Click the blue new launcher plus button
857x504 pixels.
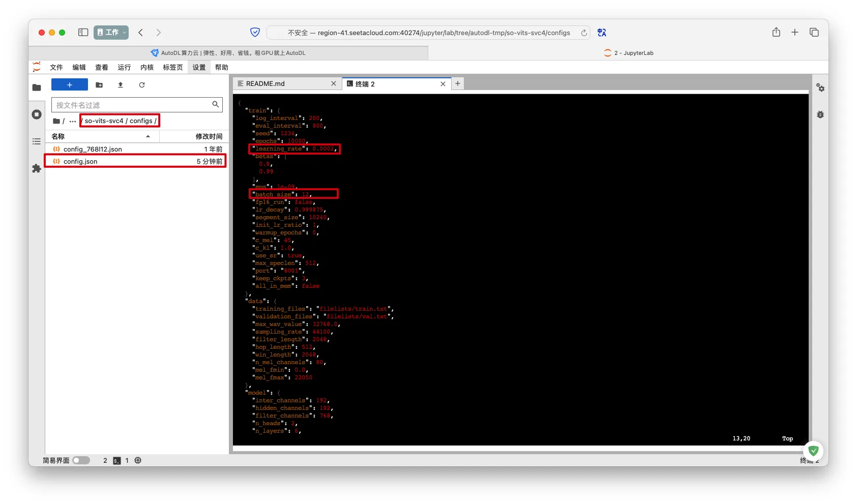click(x=70, y=85)
